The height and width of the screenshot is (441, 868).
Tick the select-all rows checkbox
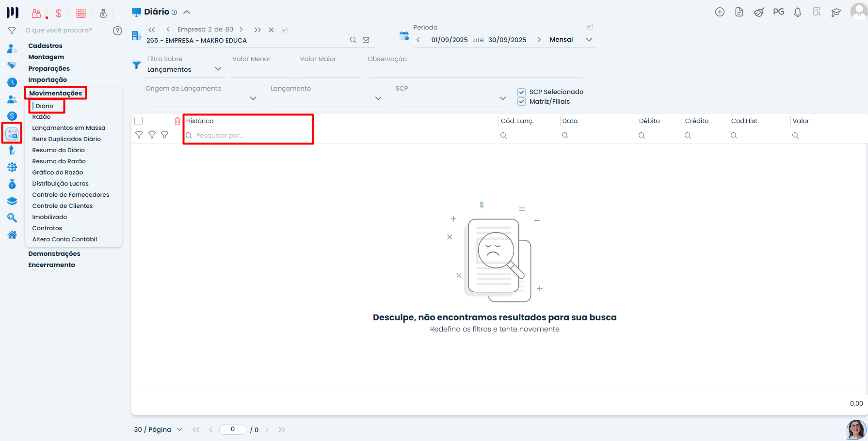(x=139, y=121)
